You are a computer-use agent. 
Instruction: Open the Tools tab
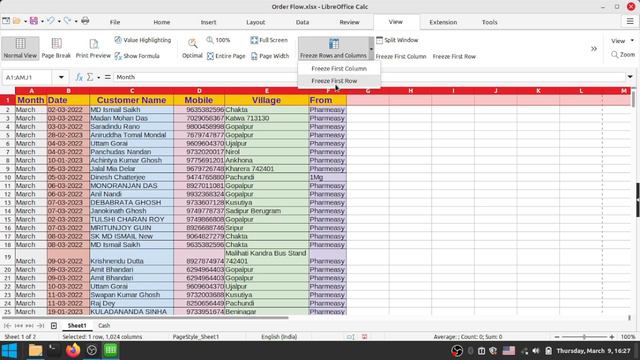click(x=489, y=22)
